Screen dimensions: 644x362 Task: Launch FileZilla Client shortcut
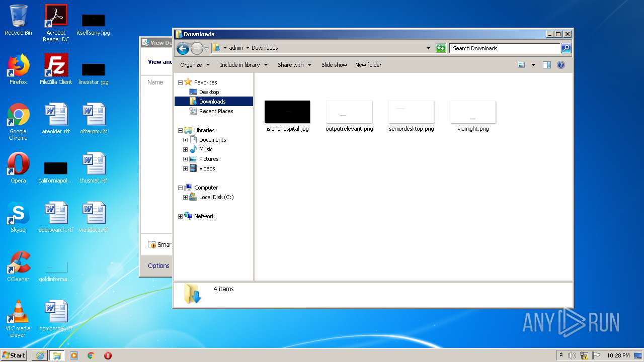click(56, 69)
